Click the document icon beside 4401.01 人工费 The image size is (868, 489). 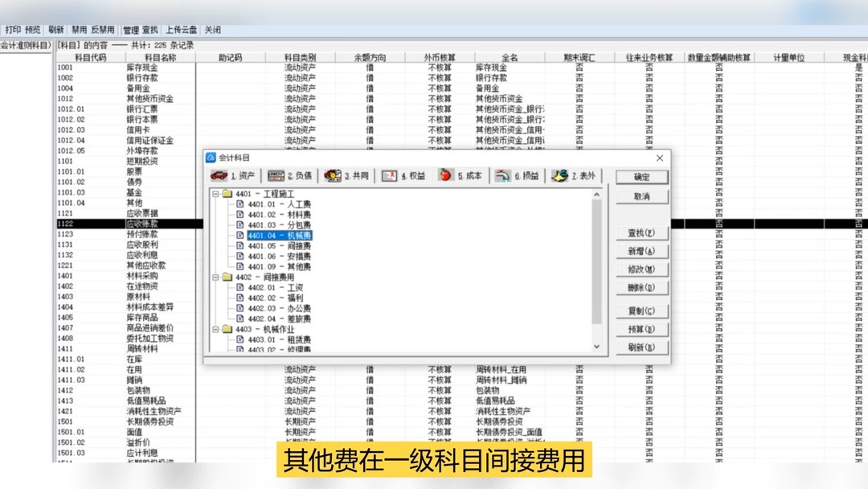point(240,204)
